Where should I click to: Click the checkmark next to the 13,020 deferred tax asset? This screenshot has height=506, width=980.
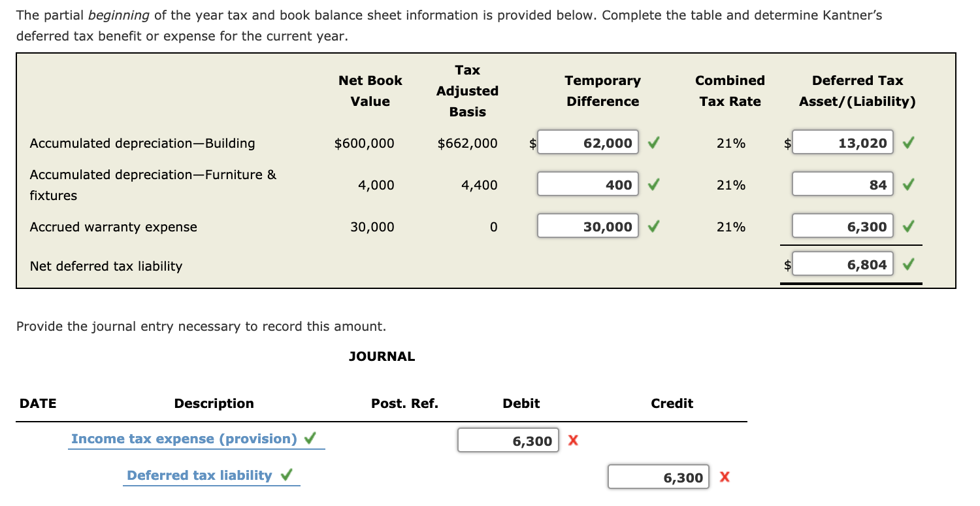pos(908,143)
